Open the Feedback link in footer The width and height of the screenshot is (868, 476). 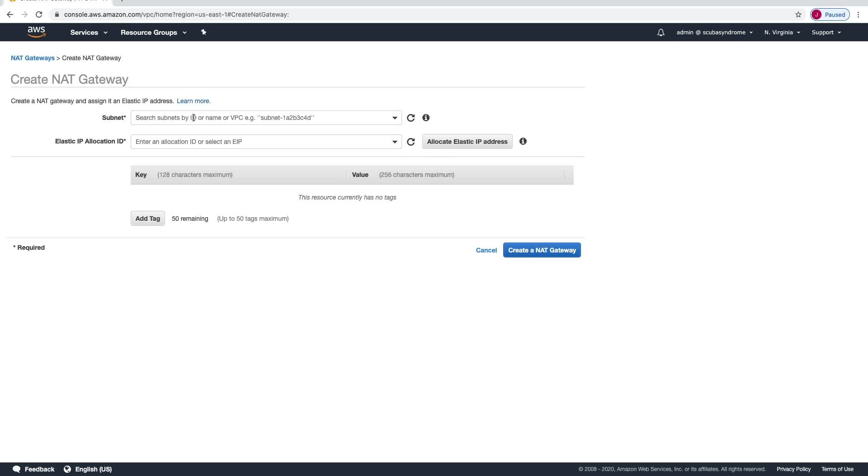tap(39, 469)
